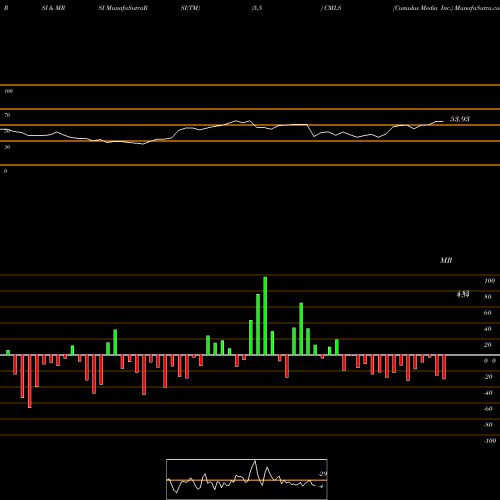
Task: Click the MR axis label -40
Action: point(488,393)
